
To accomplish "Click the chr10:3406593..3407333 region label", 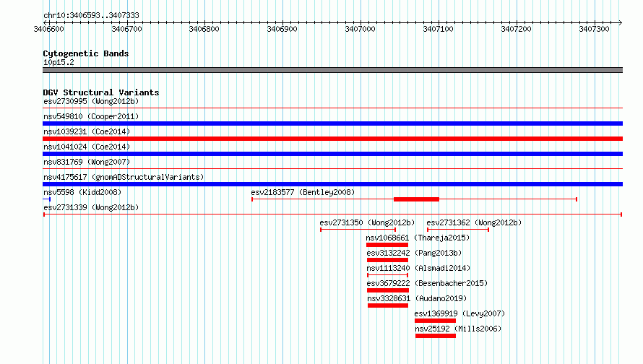I will pyautogui.click(x=91, y=15).
